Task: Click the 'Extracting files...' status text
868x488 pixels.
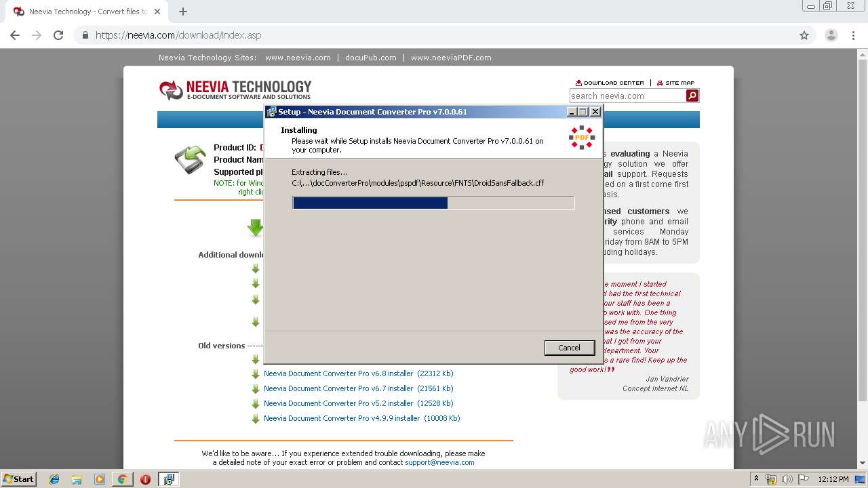Action: (x=319, y=172)
